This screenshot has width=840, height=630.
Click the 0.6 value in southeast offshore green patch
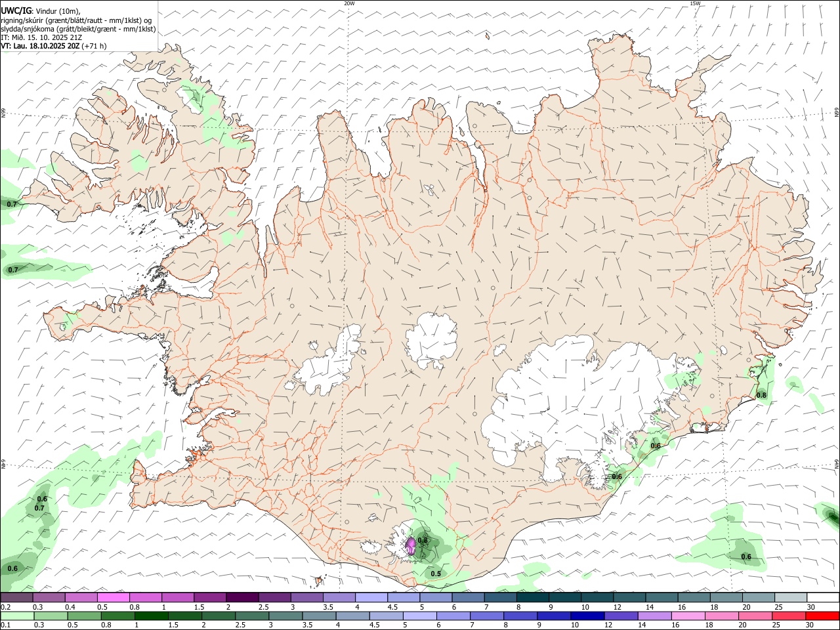coord(746,556)
